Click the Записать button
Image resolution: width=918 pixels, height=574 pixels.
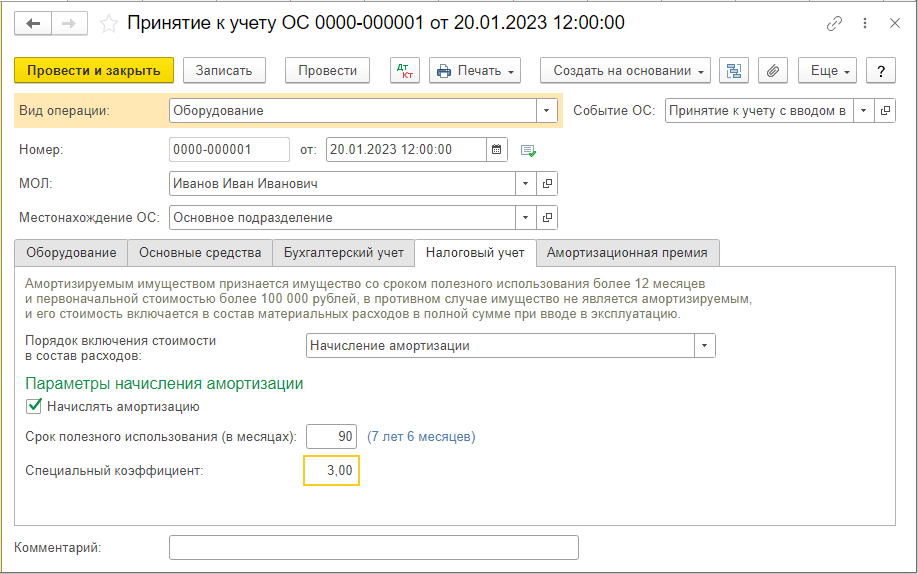click(224, 70)
